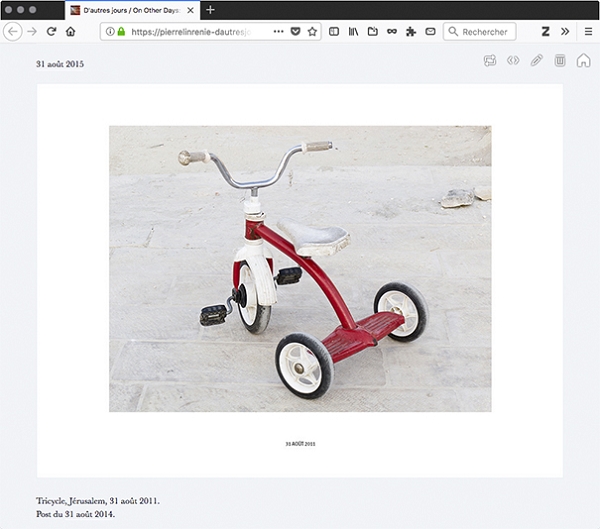Screen dimensions: 600x529
Task: Click the Z extension icon in toolbar
Action: [x=546, y=32]
